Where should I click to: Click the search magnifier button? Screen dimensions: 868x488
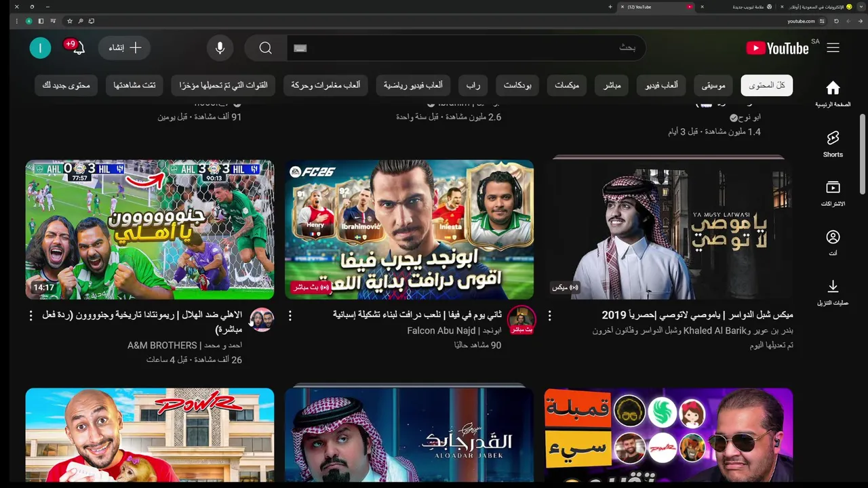[x=266, y=47]
